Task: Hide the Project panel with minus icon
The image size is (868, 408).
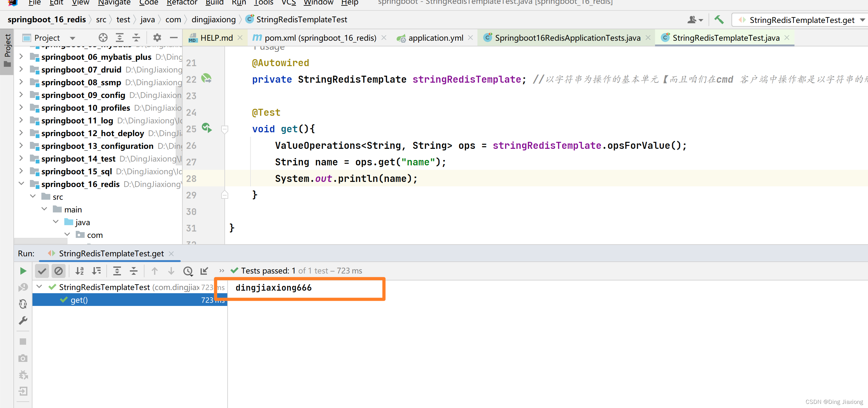Action: pyautogui.click(x=173, y=38)
